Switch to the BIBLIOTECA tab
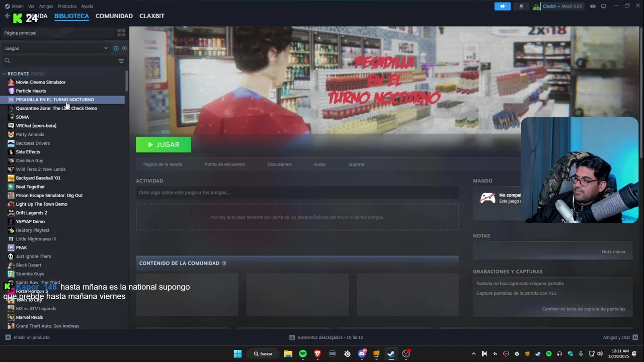This screenshot has width=644, height=362. tap(71, 16)
